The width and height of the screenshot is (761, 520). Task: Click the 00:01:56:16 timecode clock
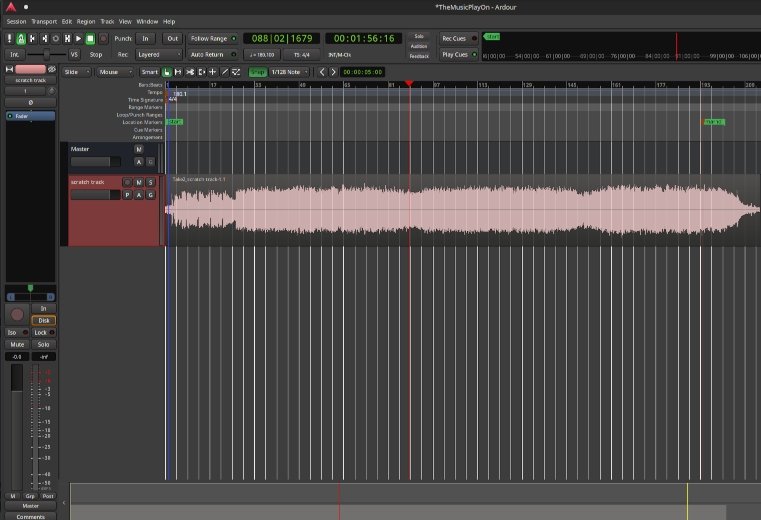[364, 38]
